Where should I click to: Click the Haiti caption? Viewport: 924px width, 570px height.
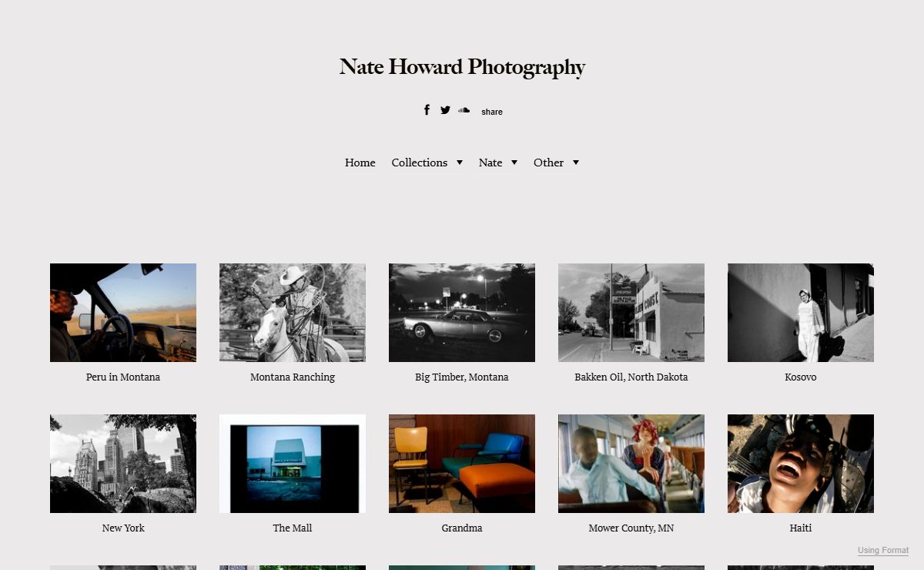[x=801, y=528]
